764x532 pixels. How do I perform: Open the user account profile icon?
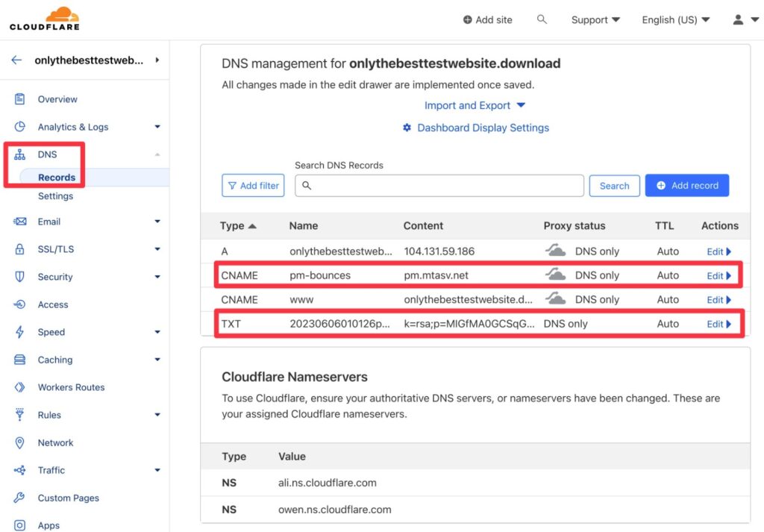pyautogui.click(x=738, y=19)
